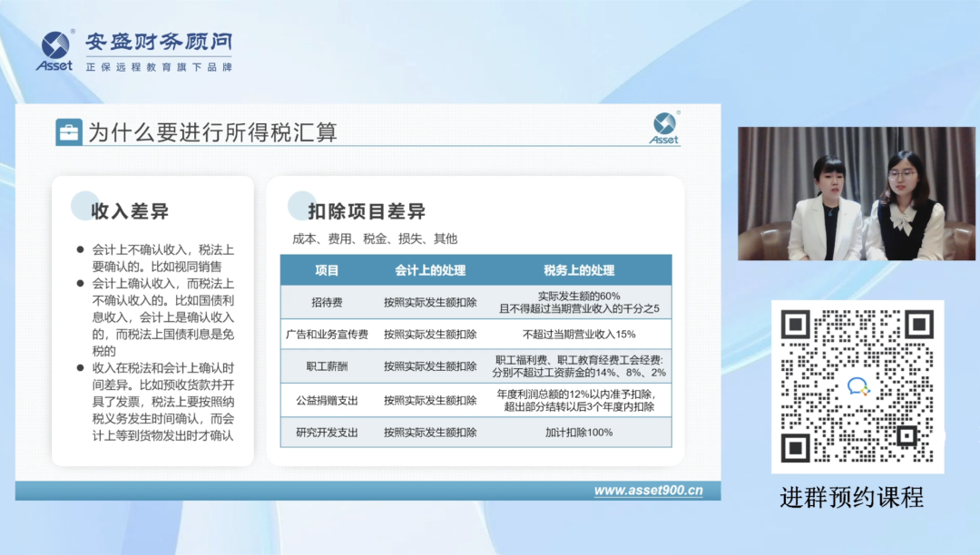The image size is (980, 555).
Task: Click the 职工薪酬 row label
Action: [x=327, y=367]
